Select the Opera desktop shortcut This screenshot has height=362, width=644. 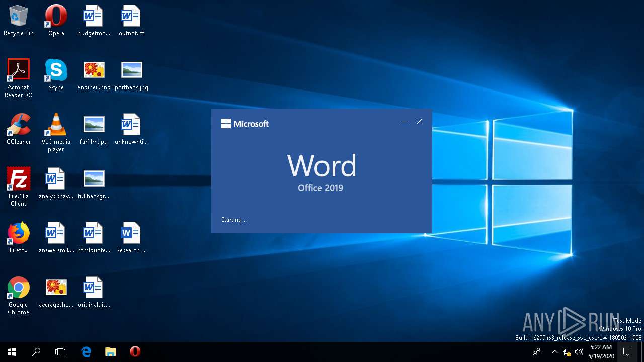(56, 21)
